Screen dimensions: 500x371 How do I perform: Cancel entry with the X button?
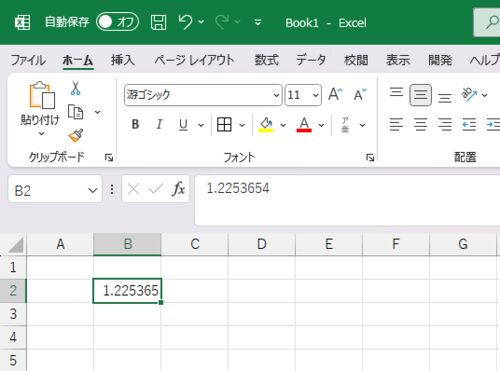point(133,189)
